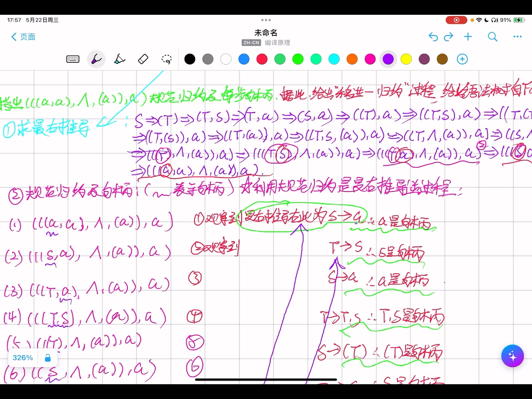
Task: Select the keyboard text input tool
Action: pyautogui.click(x=73, y=59)
